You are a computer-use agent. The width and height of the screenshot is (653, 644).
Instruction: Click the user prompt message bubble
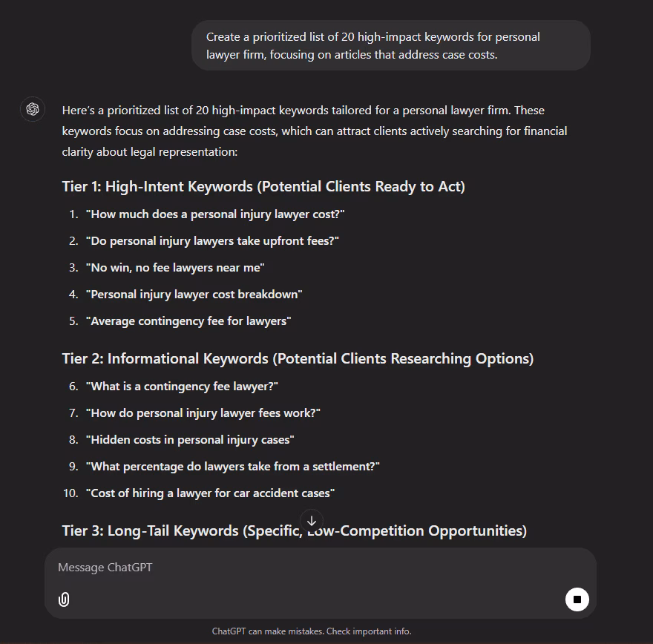390,45
